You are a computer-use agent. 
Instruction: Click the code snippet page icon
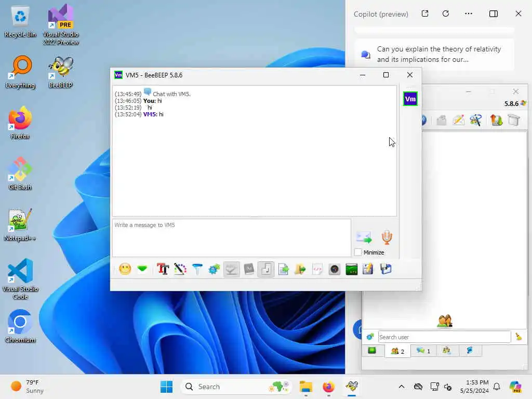pos(317,270)
